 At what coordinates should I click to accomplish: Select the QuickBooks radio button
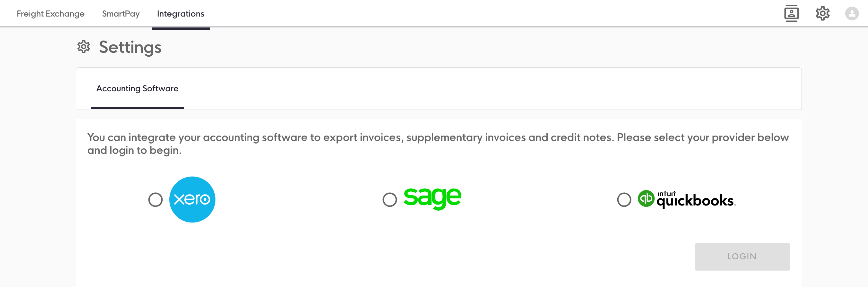tap(624, 200)
